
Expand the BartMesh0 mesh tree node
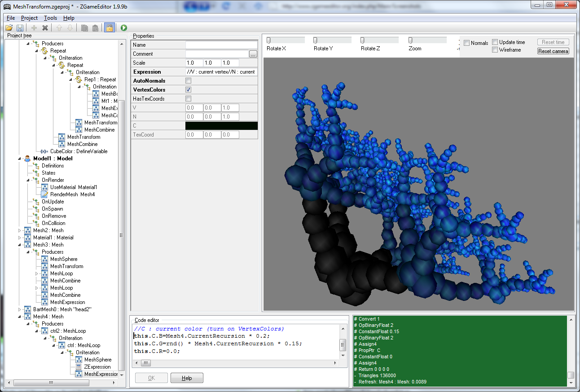19,309
